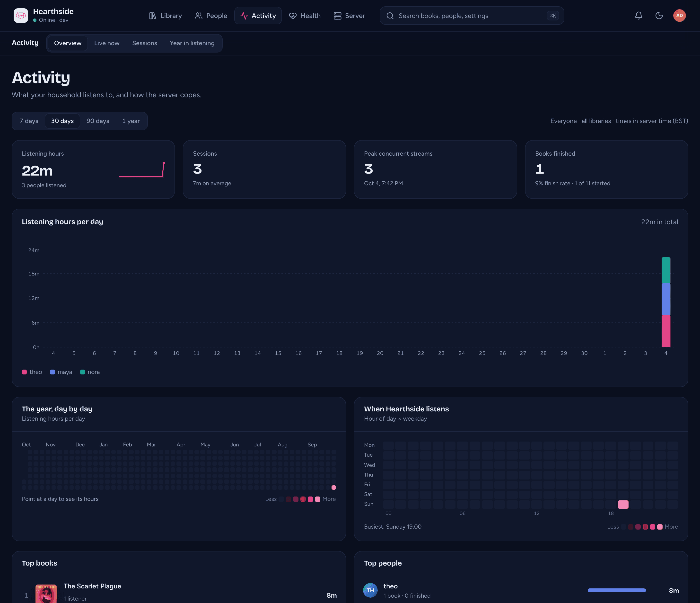The image size is (700, 603).
Task: Go to the People section
Action: coord(211,16)
